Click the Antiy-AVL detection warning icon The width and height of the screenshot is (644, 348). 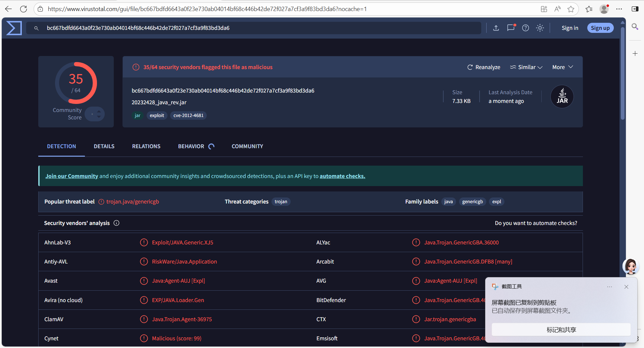point(144,262)
